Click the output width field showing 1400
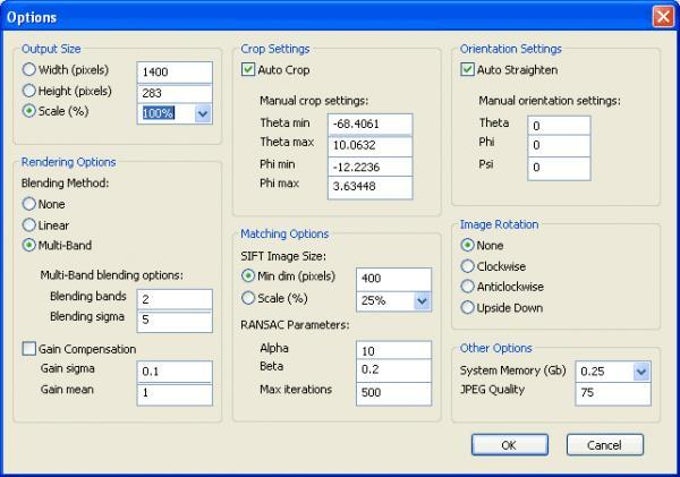 coord(175,72)
